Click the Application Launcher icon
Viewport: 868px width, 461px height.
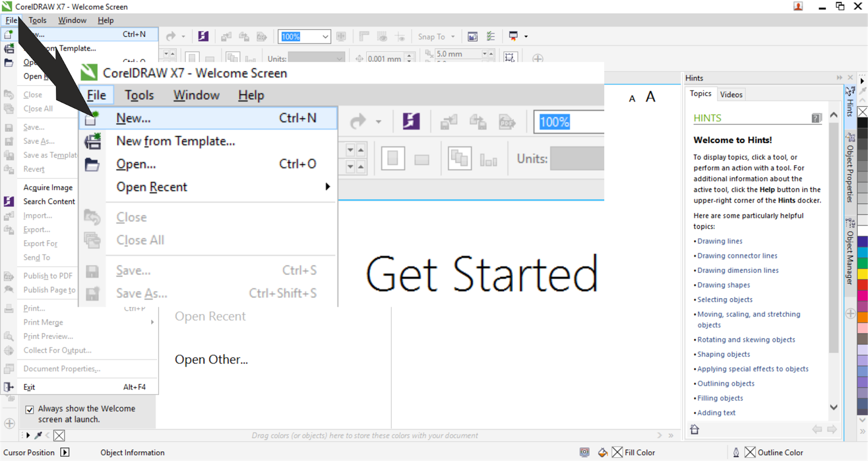tap(513, 36)
